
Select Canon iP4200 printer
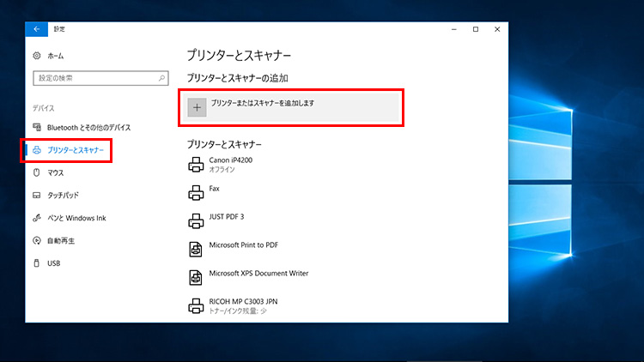pyautogui.click(x=230, y=165)
